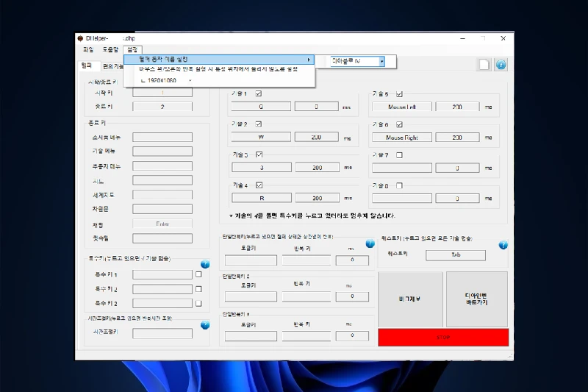Viewport: 588px width, 392px height.
Task: Uncheck the 기술 3 checkbox
Action: 259,154
